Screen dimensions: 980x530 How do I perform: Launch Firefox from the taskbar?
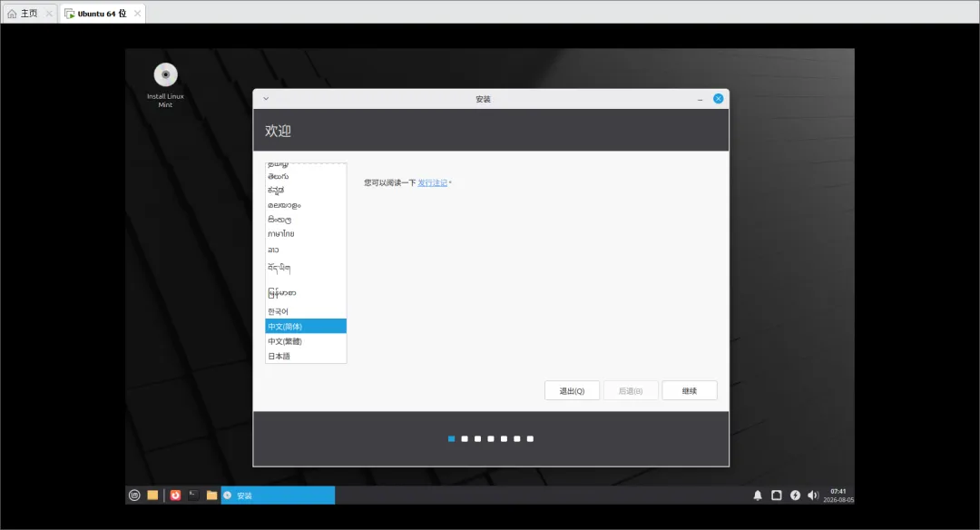coord(175,495)
